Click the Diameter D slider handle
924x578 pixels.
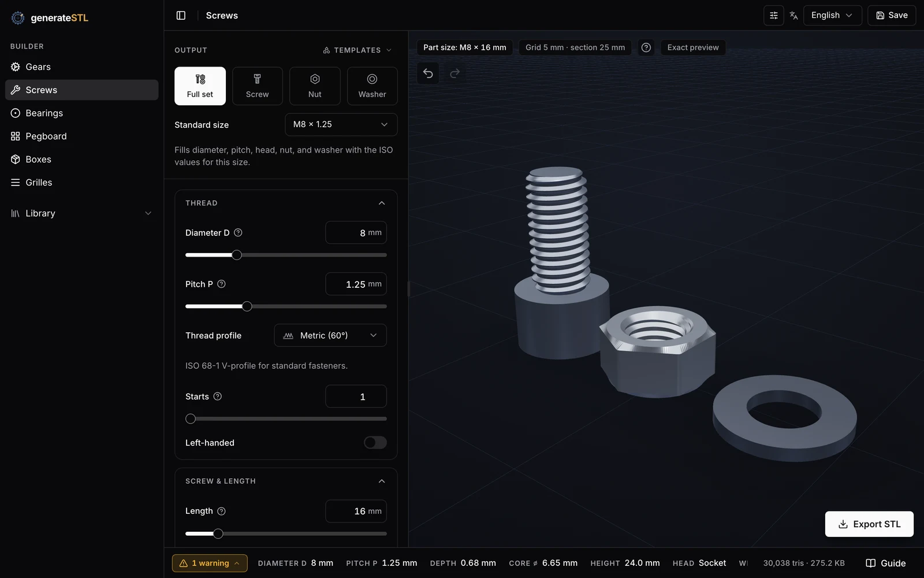click(x=237, y=255)
